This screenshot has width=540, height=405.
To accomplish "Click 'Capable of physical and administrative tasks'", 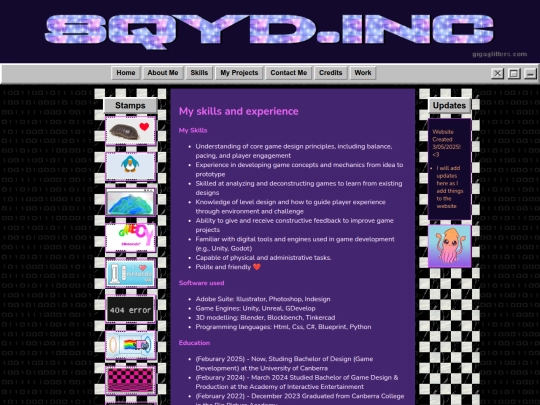I will click(x=263, y=258).
